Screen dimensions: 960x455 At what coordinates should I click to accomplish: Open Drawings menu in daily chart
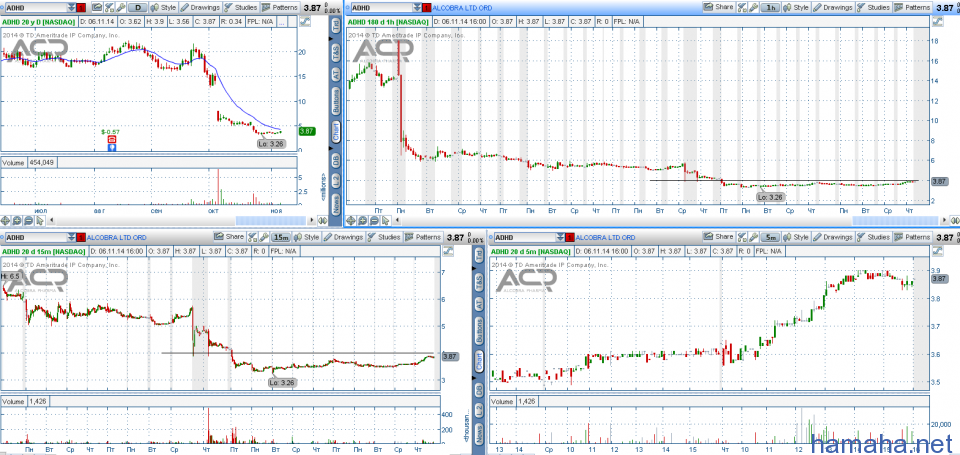(x=200, y=7)
